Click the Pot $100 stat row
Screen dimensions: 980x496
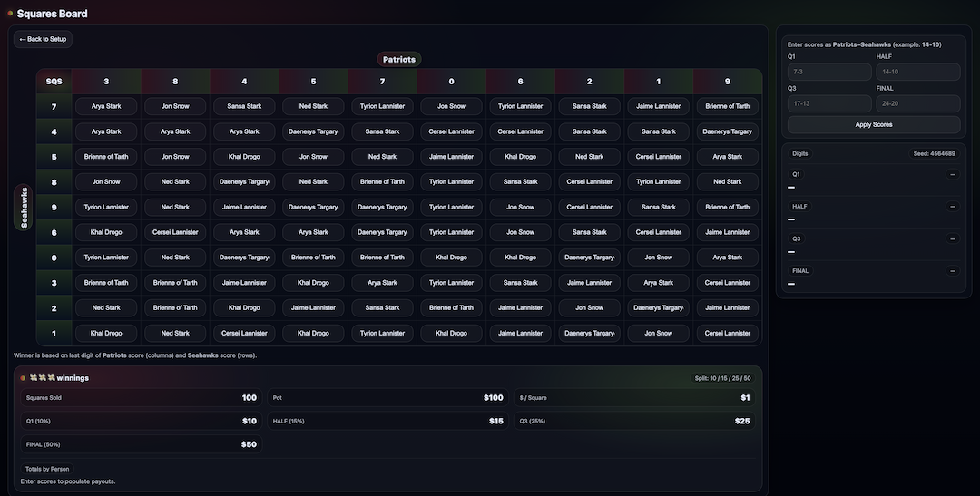388,397
